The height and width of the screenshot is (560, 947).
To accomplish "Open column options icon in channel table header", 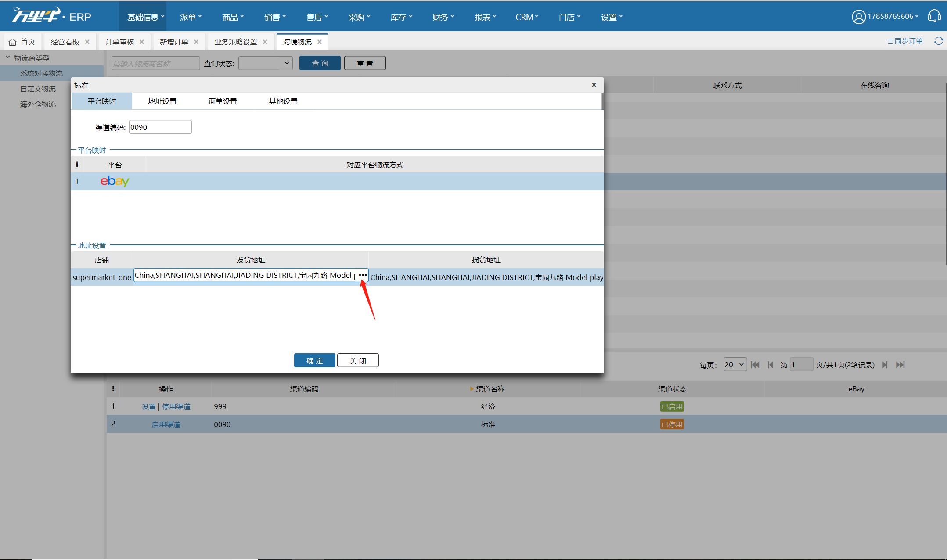I will [113, 388].
